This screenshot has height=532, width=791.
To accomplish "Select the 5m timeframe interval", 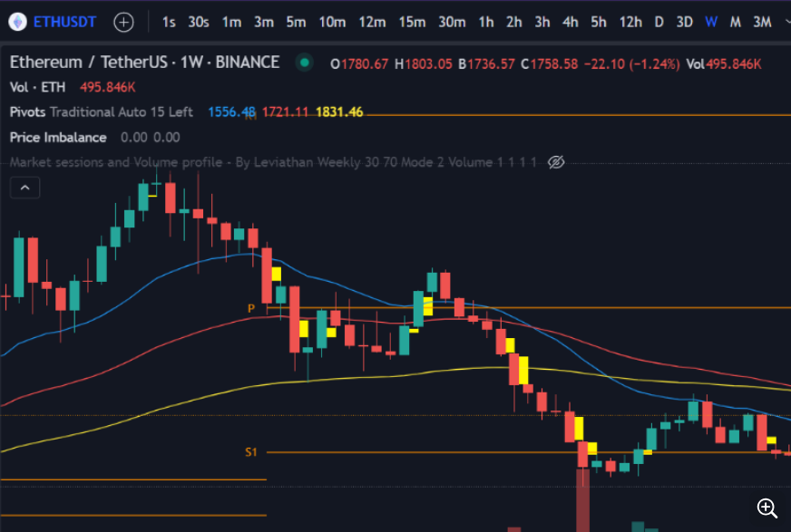I will pos(296,22).
